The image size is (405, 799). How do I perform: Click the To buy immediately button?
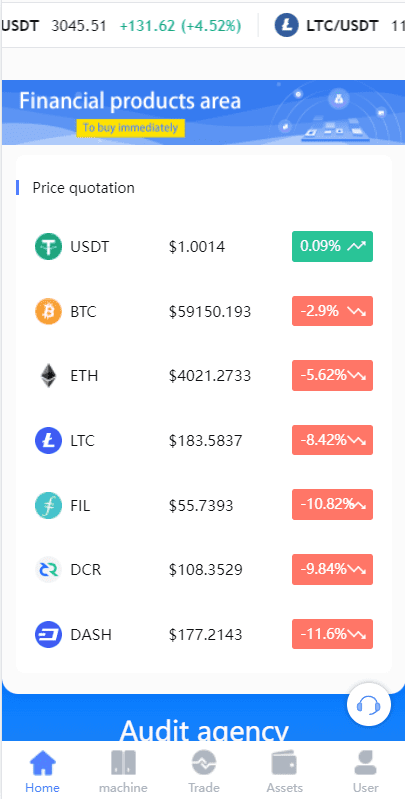click(130, 127)
